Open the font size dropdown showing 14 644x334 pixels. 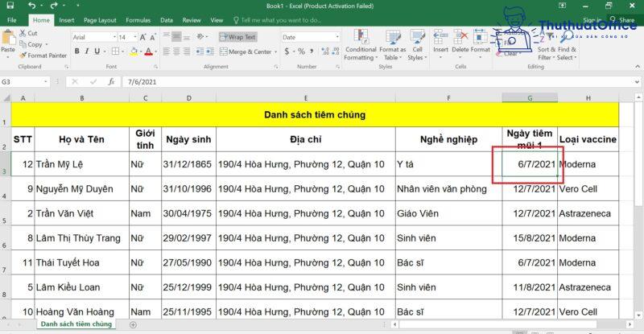click(135, 37)
